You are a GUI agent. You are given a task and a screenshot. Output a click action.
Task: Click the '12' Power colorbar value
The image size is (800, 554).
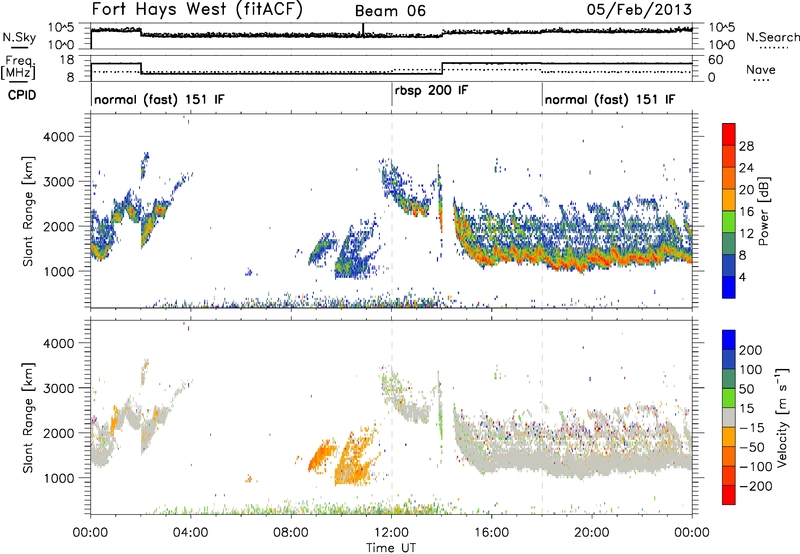[x=746, y=234]
